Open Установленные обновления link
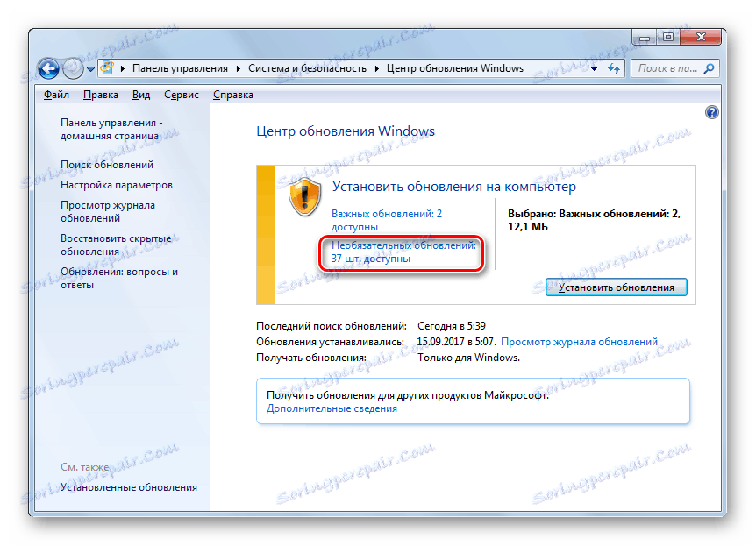Viewport: 756px width, 546px height. click(x=129, y=487)
